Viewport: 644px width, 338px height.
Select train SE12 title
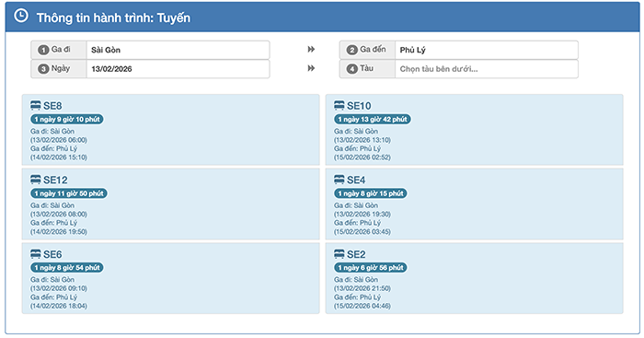pos(55,181)
